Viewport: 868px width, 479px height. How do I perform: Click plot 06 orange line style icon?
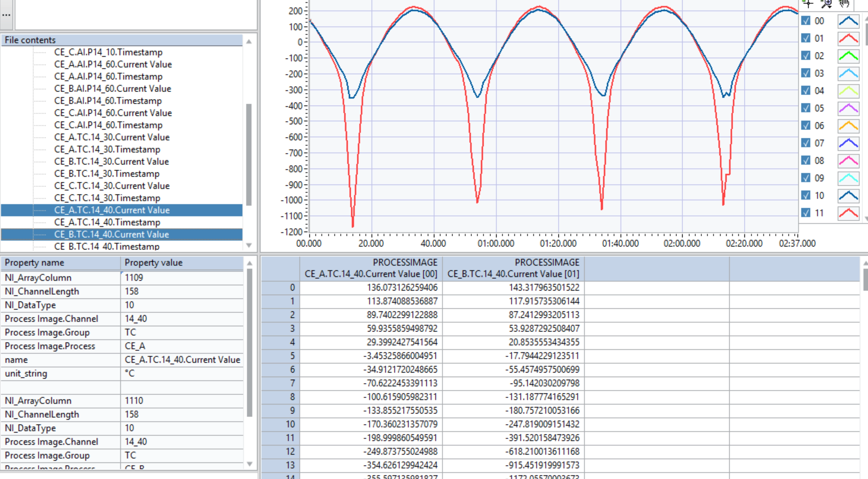point(848,126)
